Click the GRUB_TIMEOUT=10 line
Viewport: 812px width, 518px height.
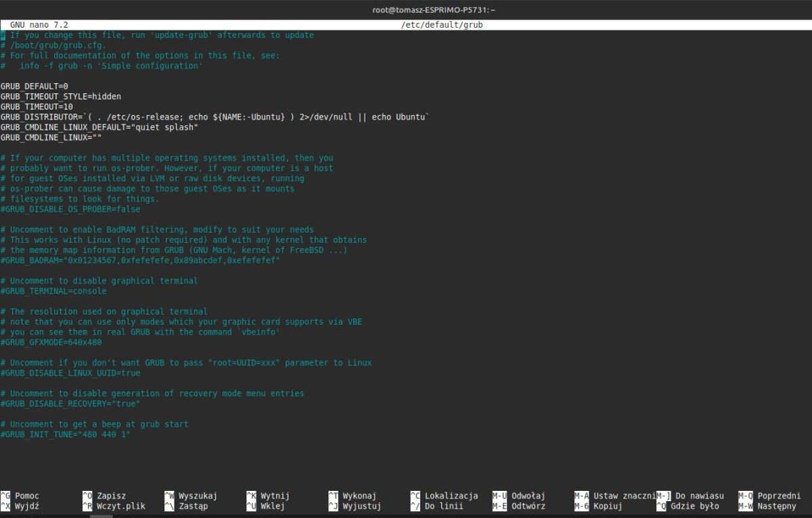(37, 107)
